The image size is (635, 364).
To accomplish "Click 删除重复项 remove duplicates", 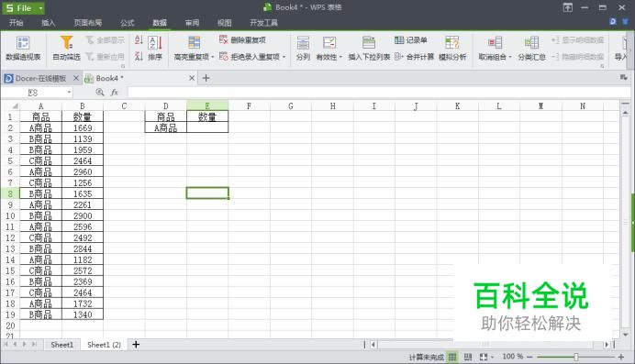I will (242, 39).
